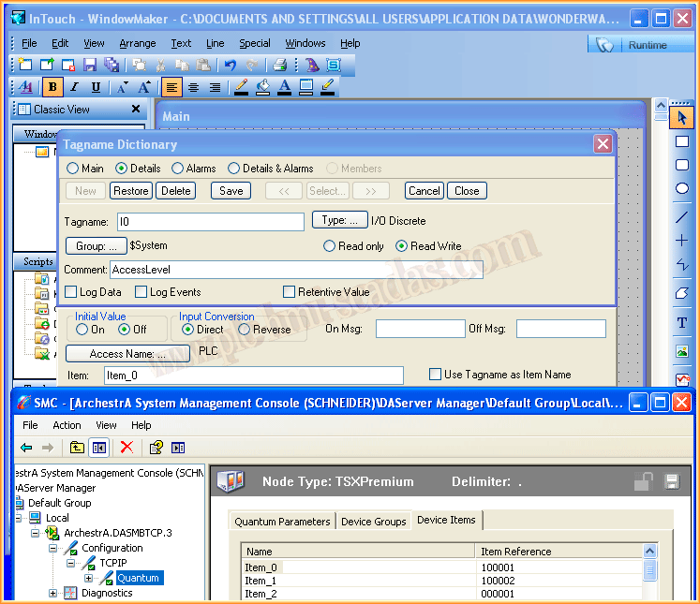Switch to the Device Groups tab
Viewport: 700px width, 604px height.
373,522
